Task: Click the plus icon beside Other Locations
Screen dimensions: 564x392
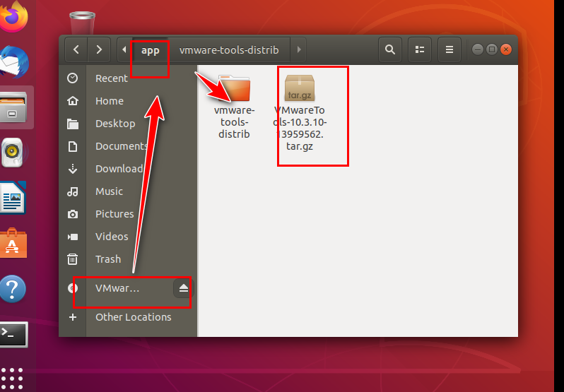Action: [73, 317]
